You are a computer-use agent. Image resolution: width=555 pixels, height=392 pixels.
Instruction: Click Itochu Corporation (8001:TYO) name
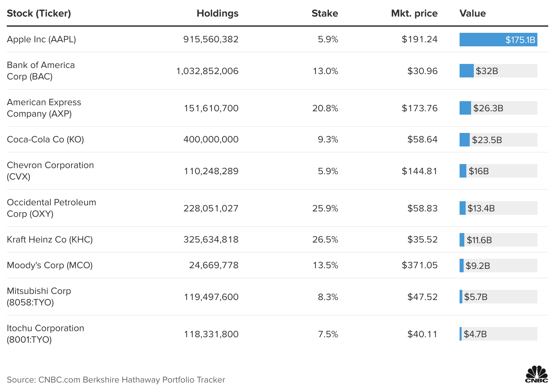(45, 334)
